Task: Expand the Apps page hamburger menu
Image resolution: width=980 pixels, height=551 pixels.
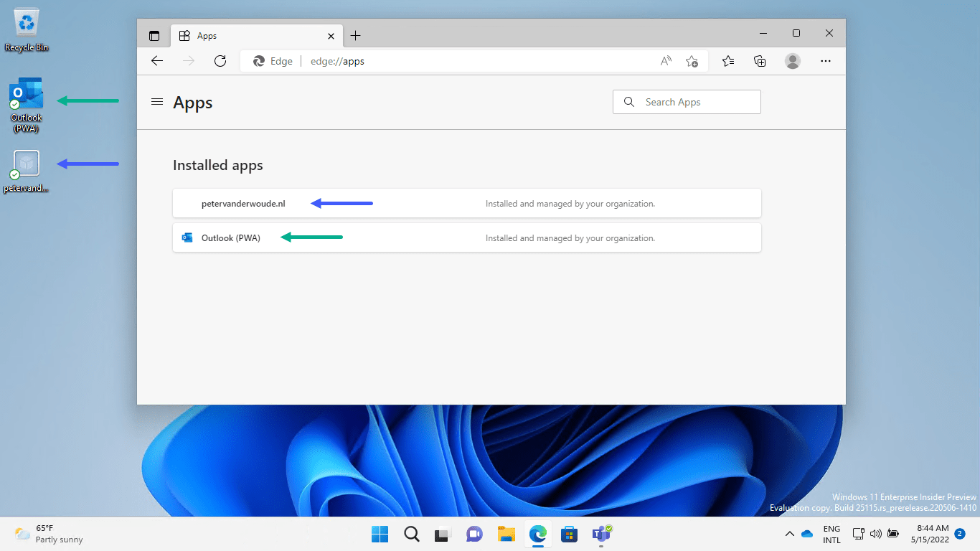Action: click(157, 102)
